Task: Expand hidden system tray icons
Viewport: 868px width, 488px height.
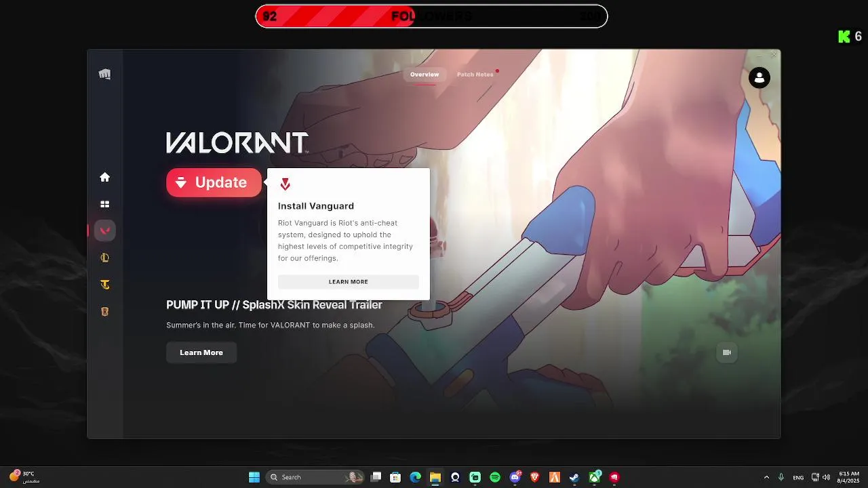Action: pos(766,477)
